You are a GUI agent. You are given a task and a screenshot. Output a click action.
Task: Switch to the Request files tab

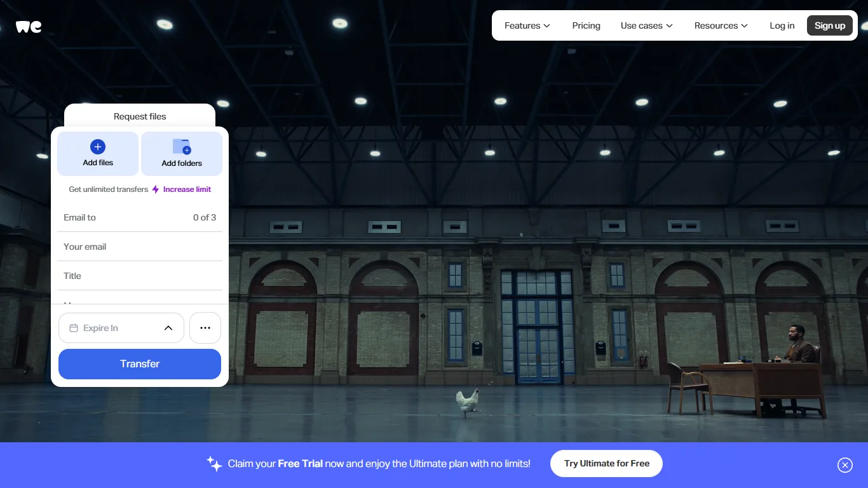[x=140, y=116]
